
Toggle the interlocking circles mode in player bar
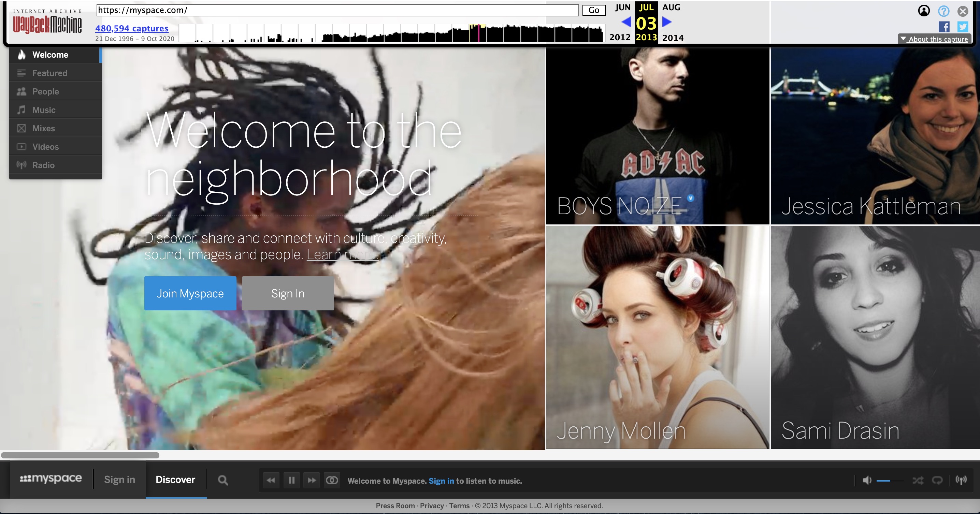click(332, 480)
